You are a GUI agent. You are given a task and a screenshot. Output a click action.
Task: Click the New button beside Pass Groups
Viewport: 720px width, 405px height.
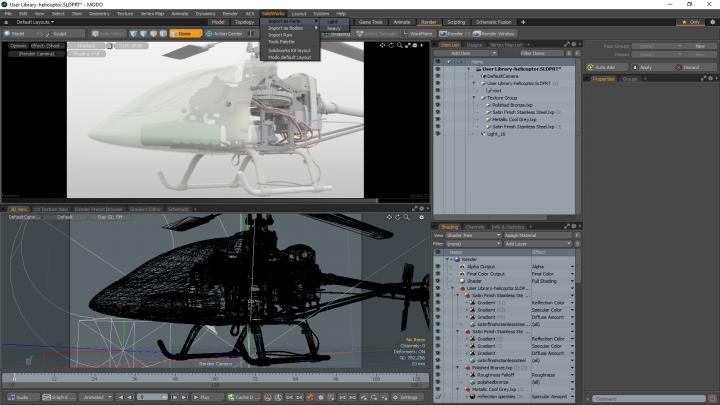click(x=700, y=46)
